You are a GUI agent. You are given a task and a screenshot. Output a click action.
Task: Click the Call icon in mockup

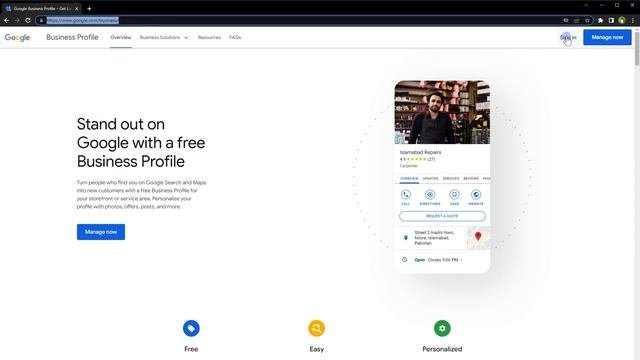pyautogui.click(x=405, y=195)
